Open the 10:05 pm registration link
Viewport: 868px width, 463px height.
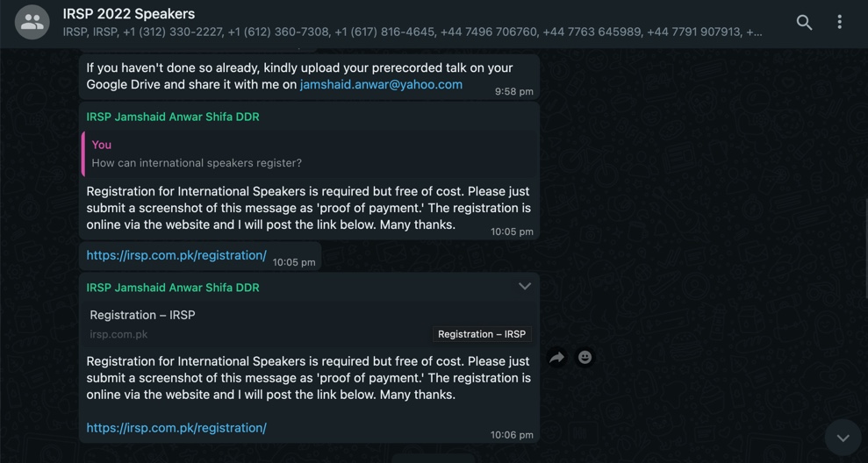pos(176,255)
